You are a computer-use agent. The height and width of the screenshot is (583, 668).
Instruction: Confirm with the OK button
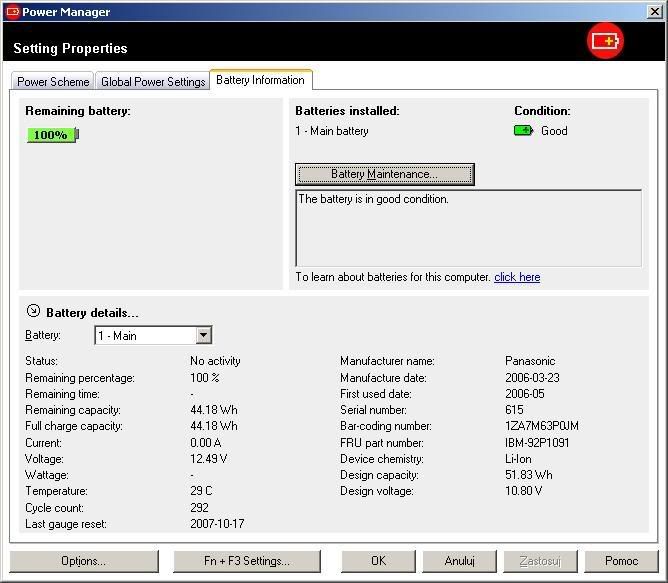click(x=378, y=561)
